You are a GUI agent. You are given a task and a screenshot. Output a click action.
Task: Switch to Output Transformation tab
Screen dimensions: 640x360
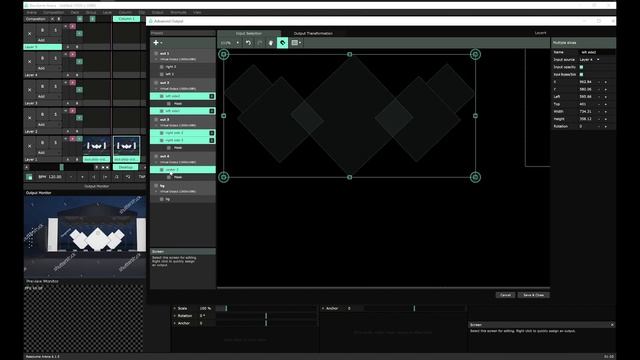point(313,33)
